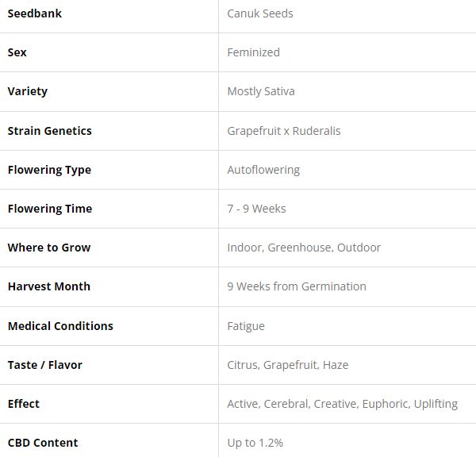Viewport: 476px width, 457px height.
Task: Select the 7 - 9 Weeks flowering time
Action: [256, 209]
